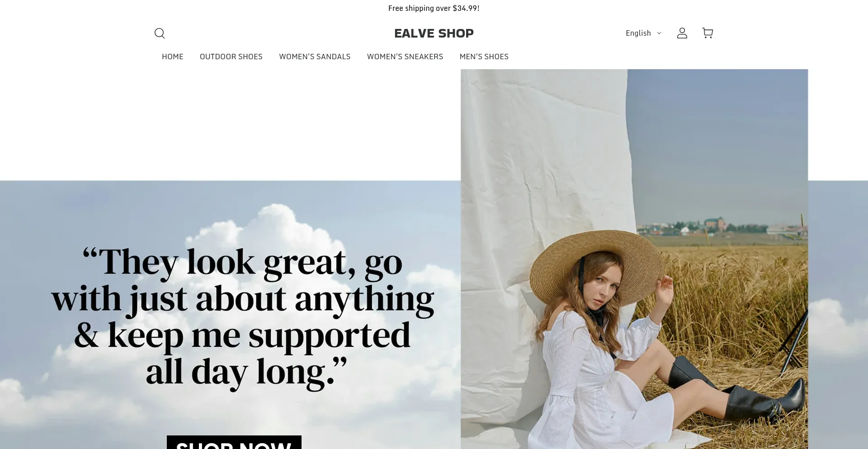The width and height of the screenshot is (868, 449).
Task: Open the OUTDOOR SHOES category
Action: (x=231, y=57)
